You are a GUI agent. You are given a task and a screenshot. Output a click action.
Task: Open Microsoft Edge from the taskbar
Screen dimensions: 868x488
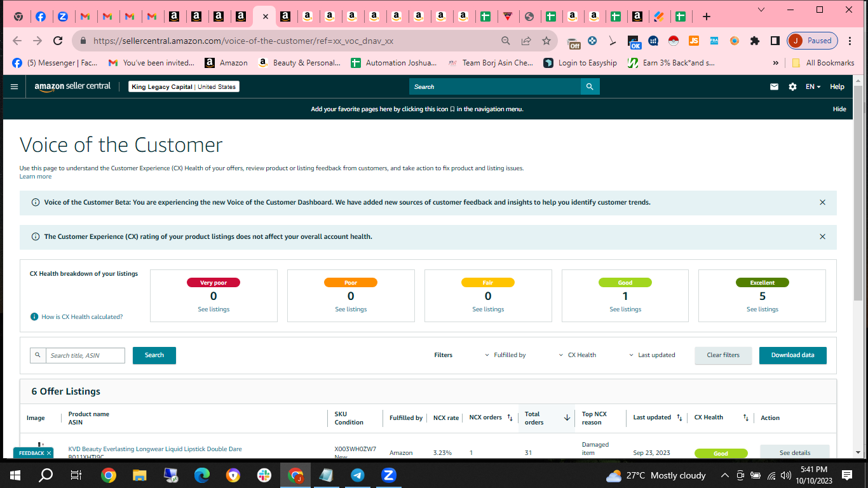click(202, 475)
